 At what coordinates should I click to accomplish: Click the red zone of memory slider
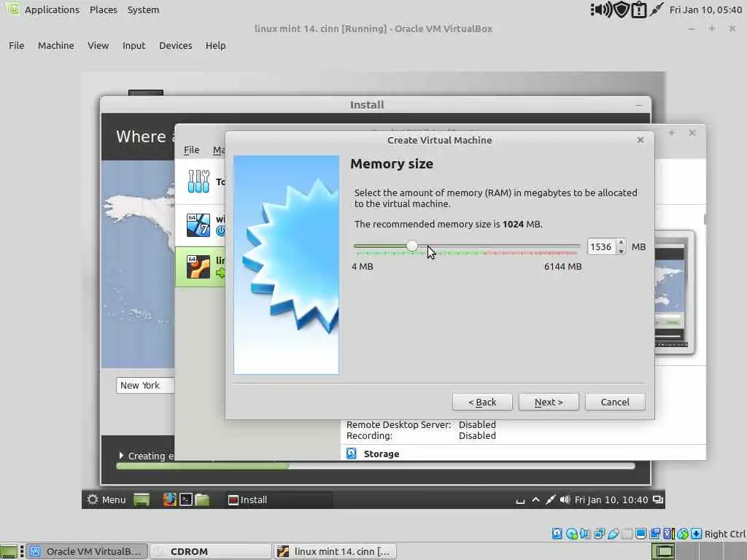coord(531,252)
